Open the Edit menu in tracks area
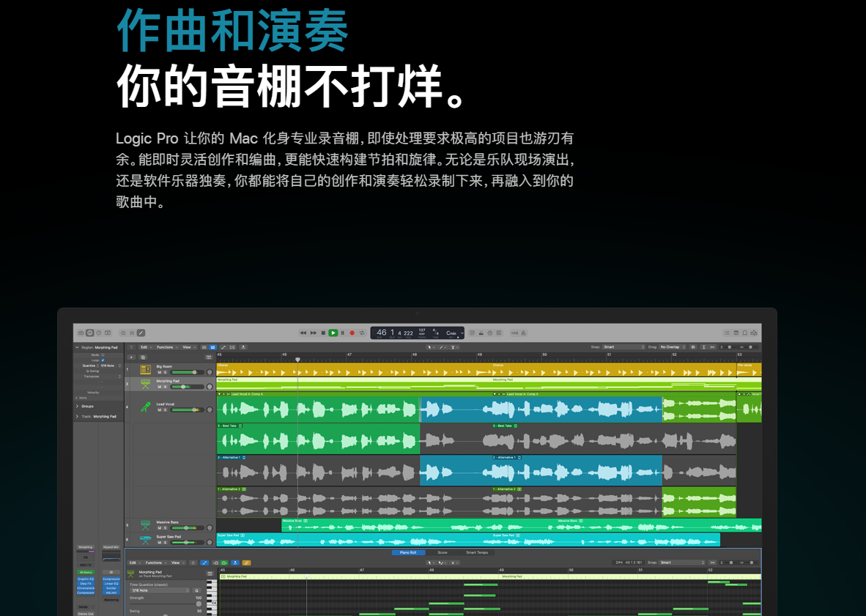This screenshot has height=616, width=866. point(146,347)
